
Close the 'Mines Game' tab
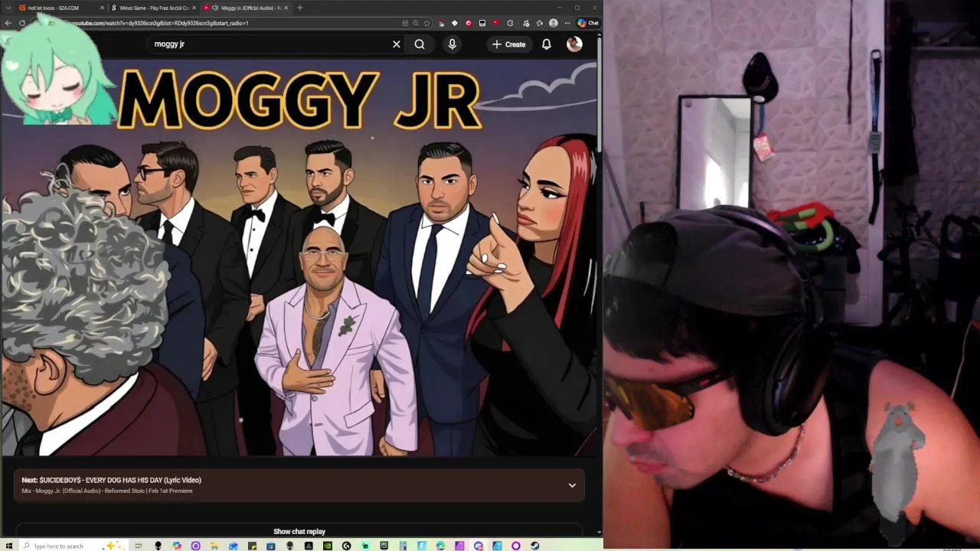click(x=194, y=8)
